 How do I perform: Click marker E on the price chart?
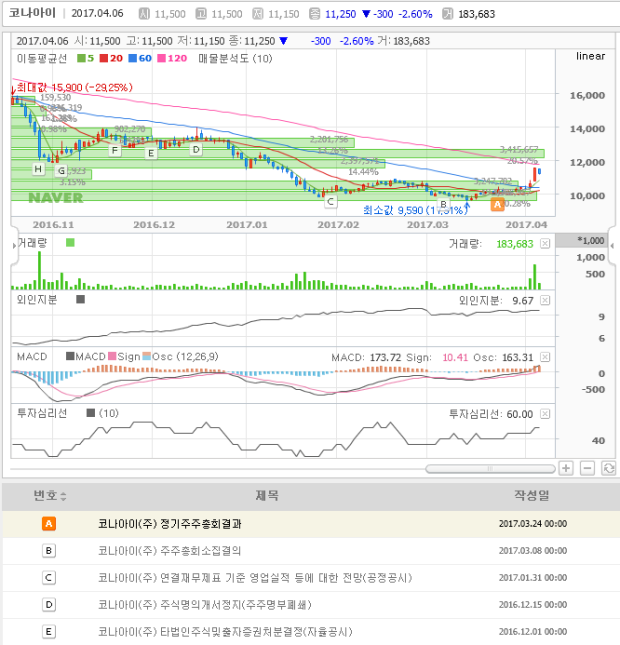[151, 153]
